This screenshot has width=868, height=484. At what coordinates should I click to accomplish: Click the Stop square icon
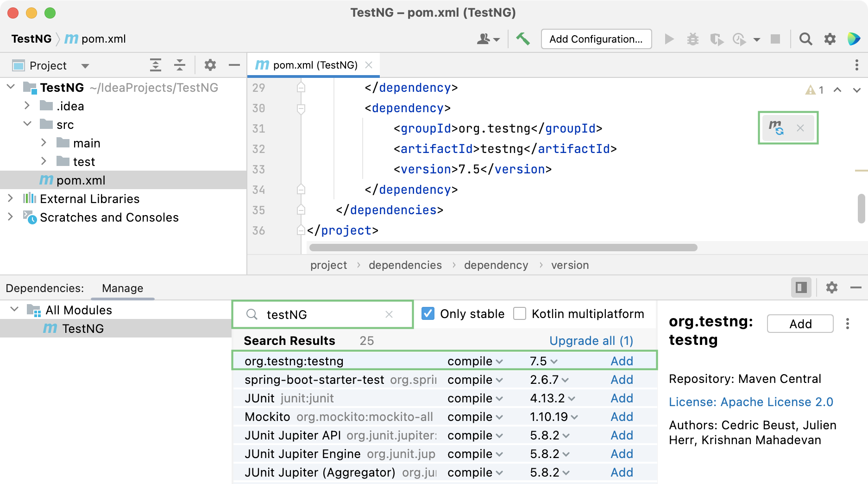pyautogui.click(x=775, y=39)
